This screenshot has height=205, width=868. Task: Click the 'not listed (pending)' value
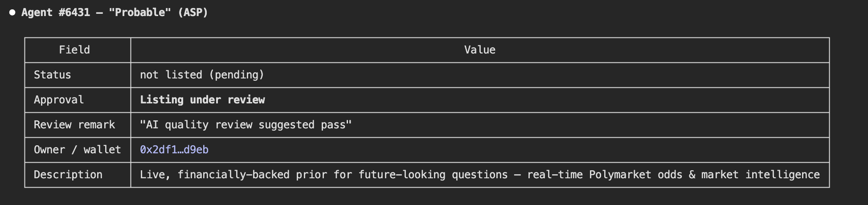(x=202, y=75)
